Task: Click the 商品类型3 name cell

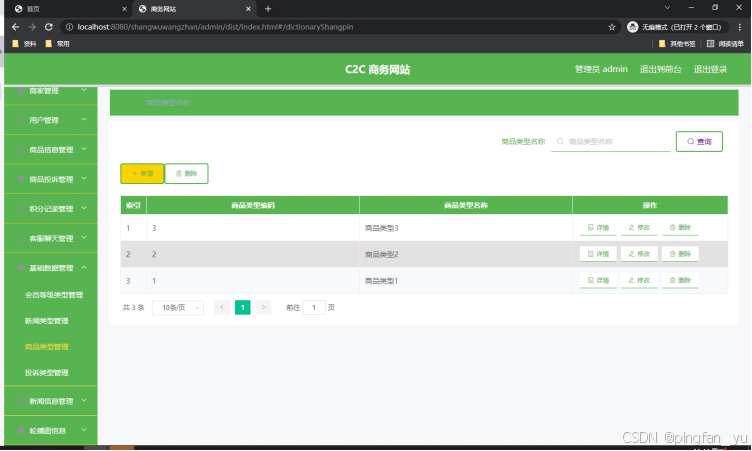Action: (466, 228)
